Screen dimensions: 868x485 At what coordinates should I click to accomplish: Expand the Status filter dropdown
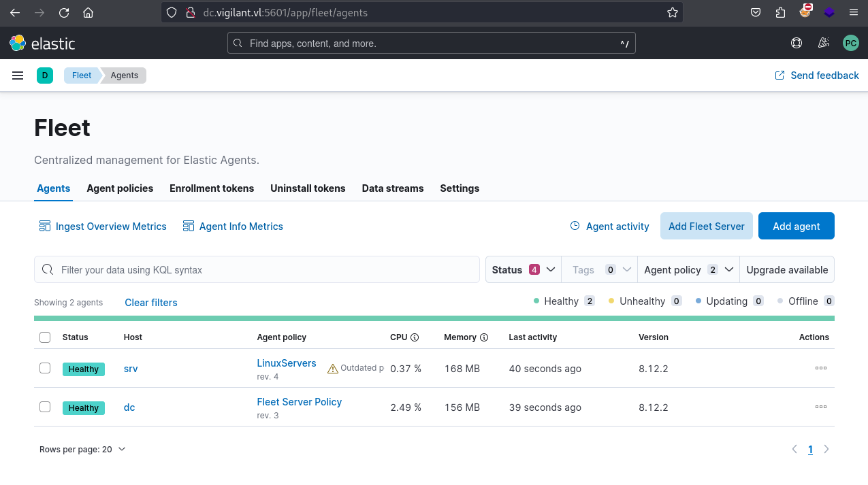tap(523, 269)
